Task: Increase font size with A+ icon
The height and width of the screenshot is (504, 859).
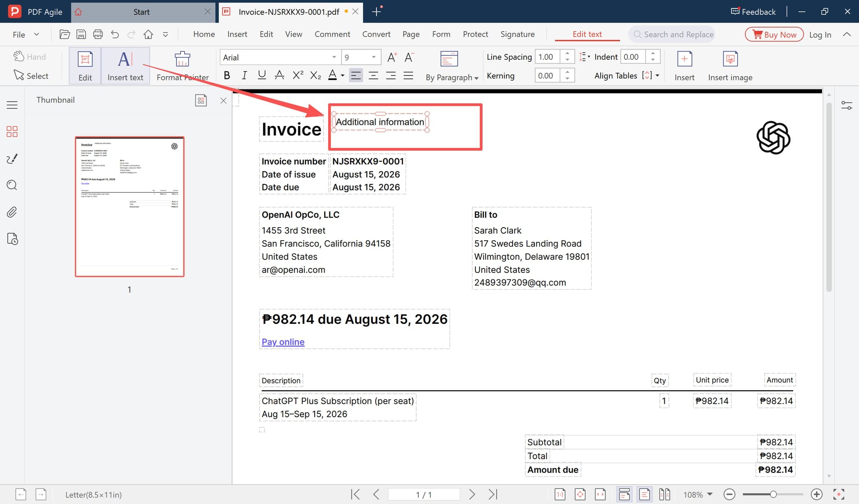Action: 392,57
